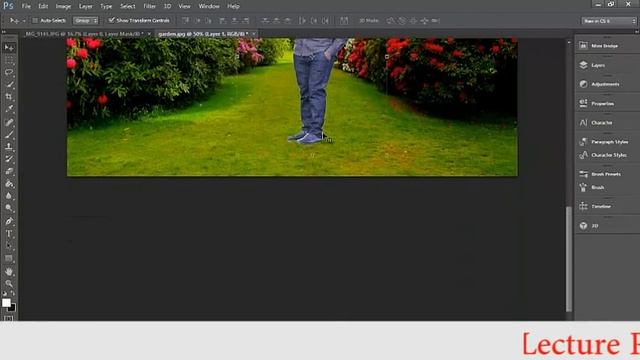
Task: Switch to the IMG_9141.JPG document tab
Action: point(84,34)
